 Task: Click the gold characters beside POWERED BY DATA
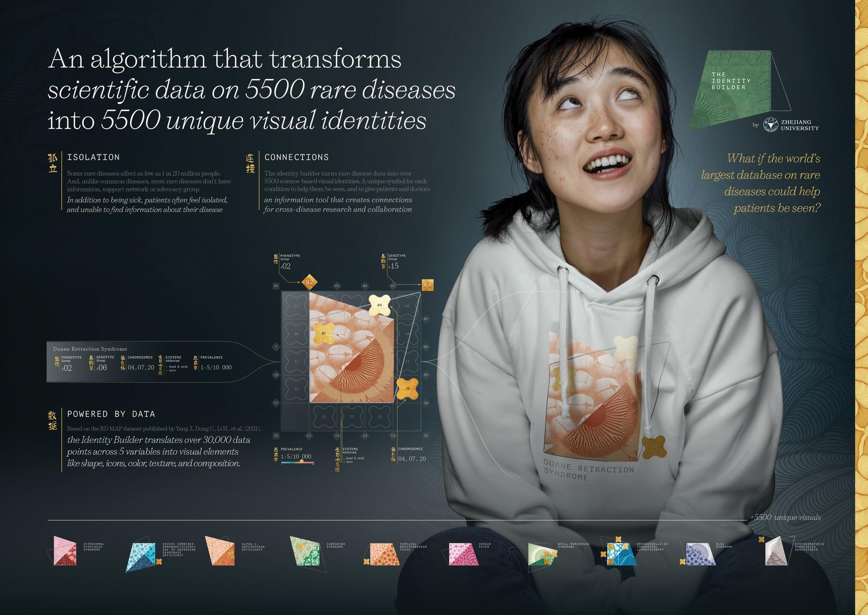click(53, 420)
